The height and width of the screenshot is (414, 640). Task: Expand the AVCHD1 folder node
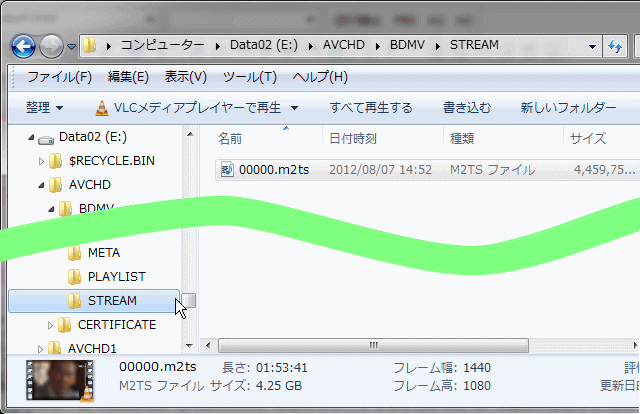42,349
